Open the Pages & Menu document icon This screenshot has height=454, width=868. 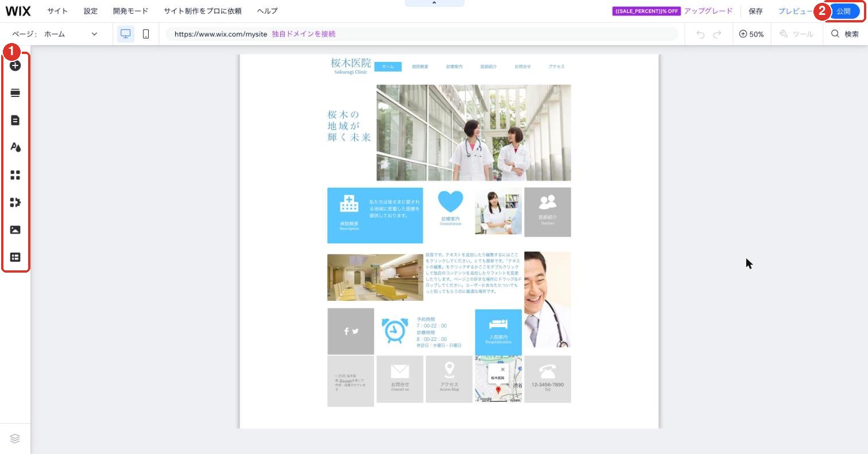(15, 120)
